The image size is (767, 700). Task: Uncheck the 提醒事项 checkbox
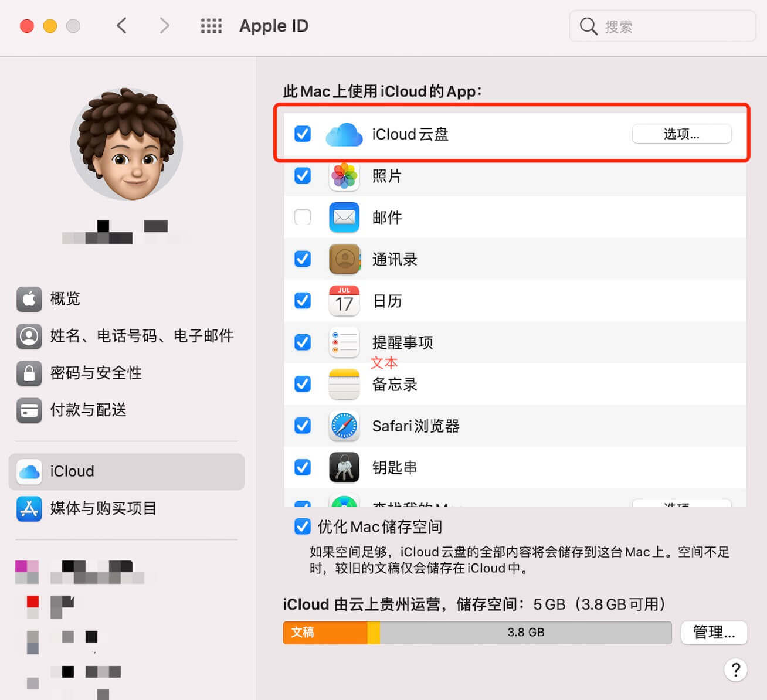pyautogui.click(x=303, y=342)
